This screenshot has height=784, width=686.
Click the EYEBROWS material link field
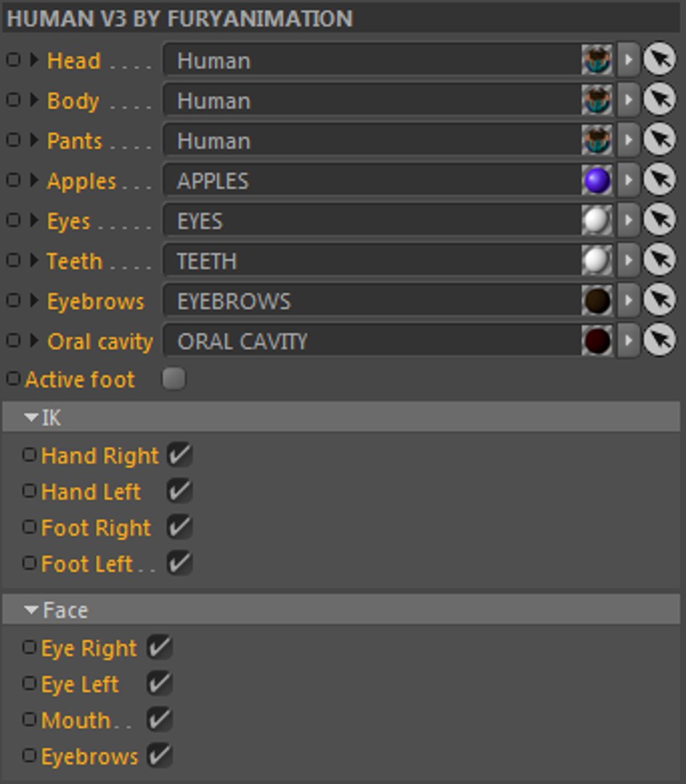[370, 301]
